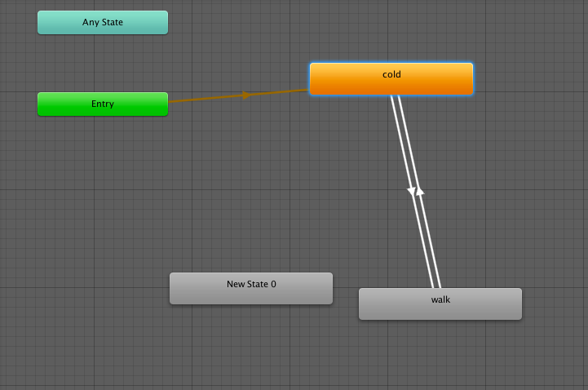The height and width of the screenshot is (390, 588).
Task: Select the downward-arrow transition from cold to walk
Action: tap(411, 190)
